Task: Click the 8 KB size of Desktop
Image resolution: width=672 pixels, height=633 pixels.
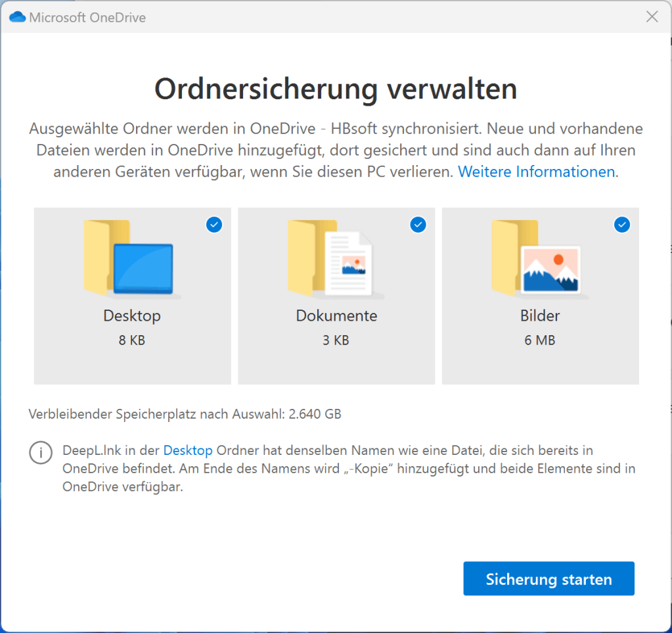Action: pos(132,340)
